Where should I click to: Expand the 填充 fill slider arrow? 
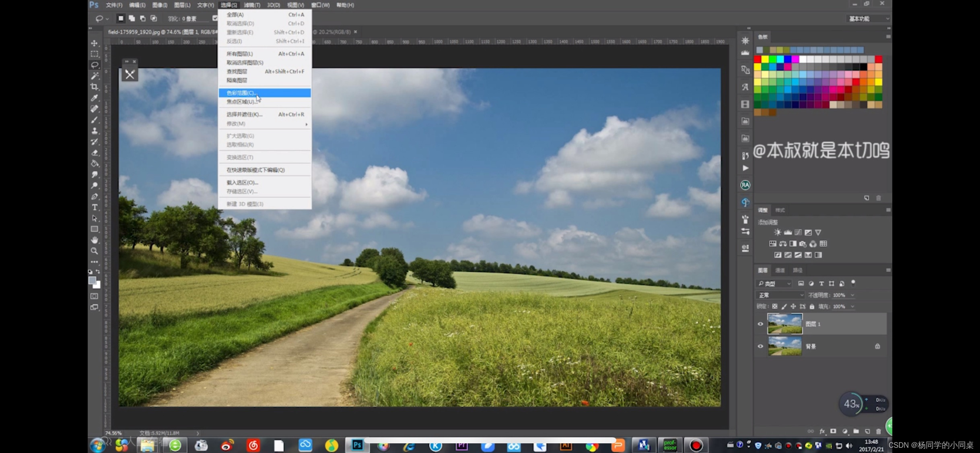pyautogui.click(x=852, y=306)
